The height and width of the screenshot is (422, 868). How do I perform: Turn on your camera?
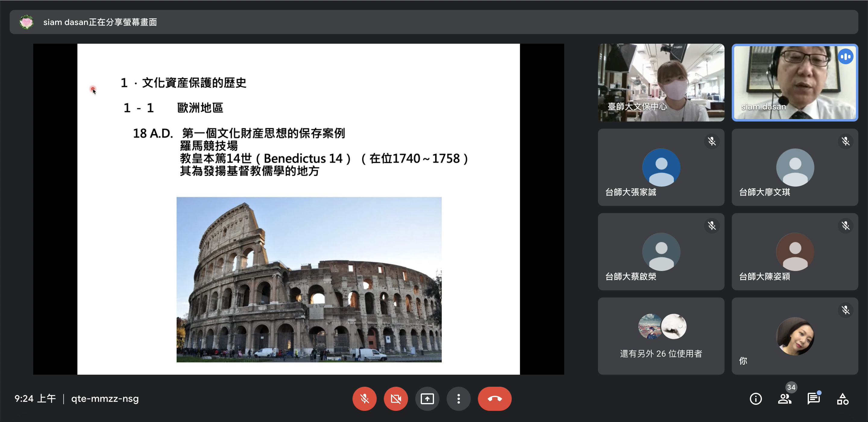pos(396,399)
